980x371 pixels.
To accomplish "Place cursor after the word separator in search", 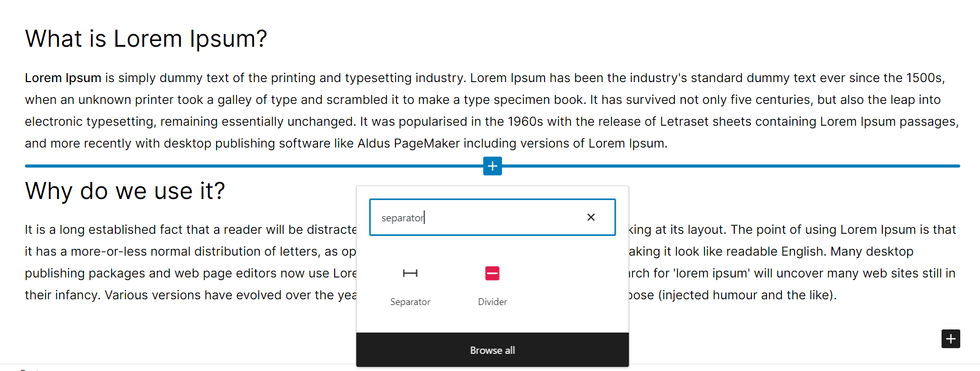I will point(425,217).
